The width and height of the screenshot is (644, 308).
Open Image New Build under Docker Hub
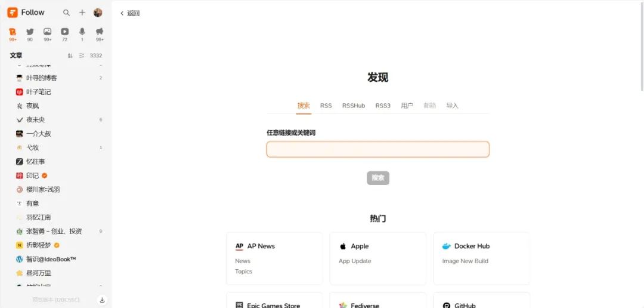(x=465, y=261)
